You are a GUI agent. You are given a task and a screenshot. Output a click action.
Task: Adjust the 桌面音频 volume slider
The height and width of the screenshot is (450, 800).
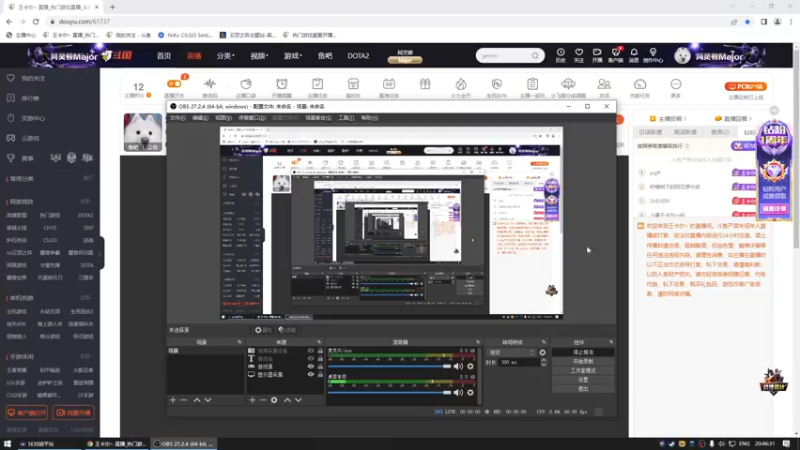[x=390, y=392]
